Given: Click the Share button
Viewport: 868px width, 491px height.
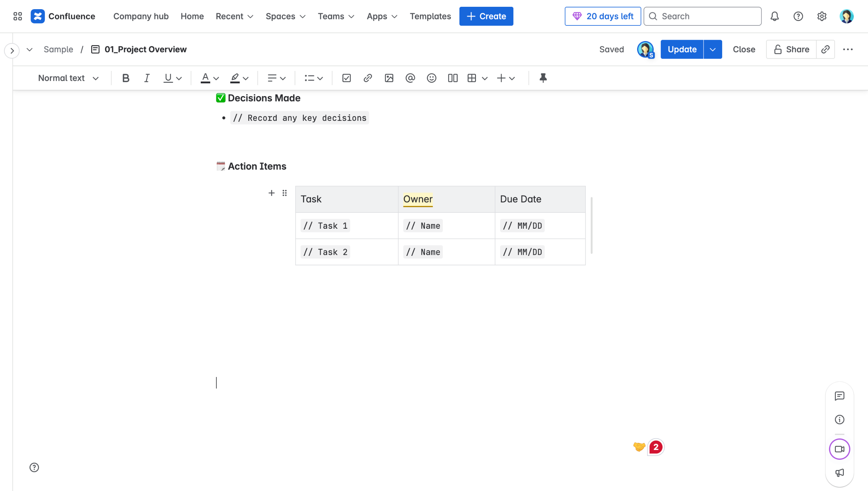Looking at the screenshot, I should [x=791, y=50].
